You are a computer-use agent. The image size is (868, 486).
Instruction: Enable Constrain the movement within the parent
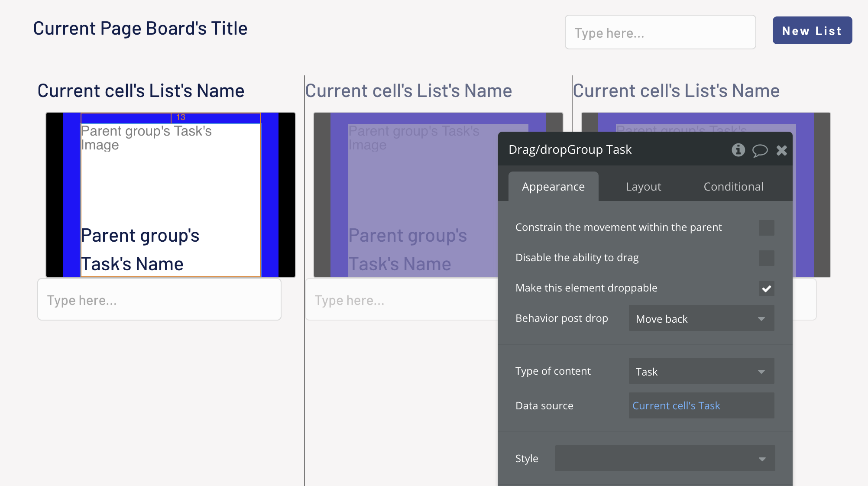pos(766,228)
